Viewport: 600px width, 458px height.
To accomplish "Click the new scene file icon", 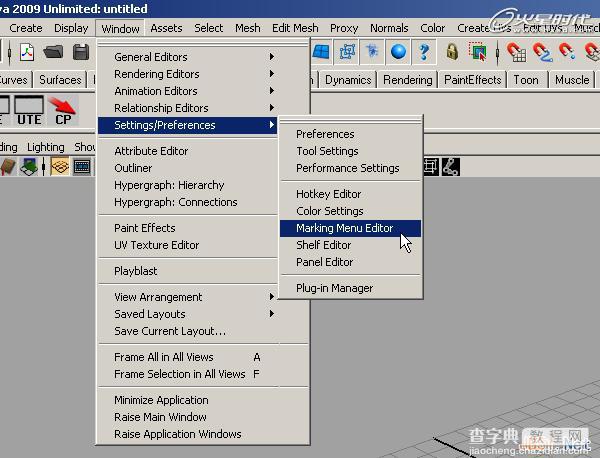I will (27, 52).
